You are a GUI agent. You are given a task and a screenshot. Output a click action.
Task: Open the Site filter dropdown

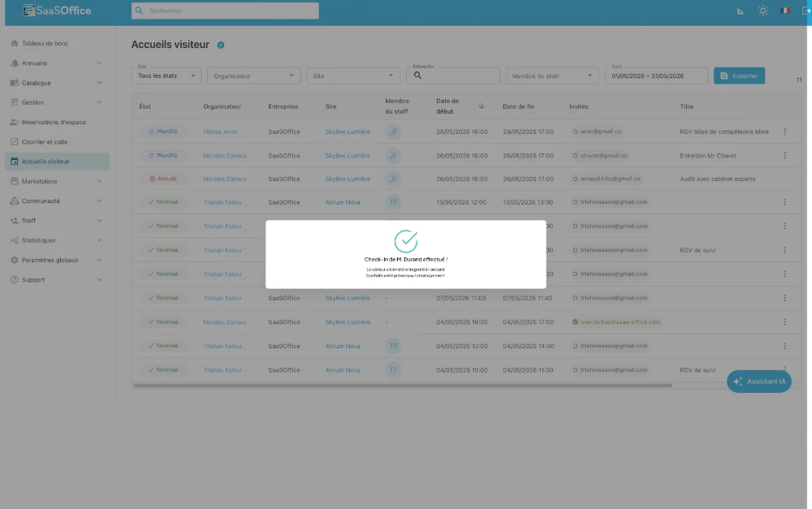point(353,75)
